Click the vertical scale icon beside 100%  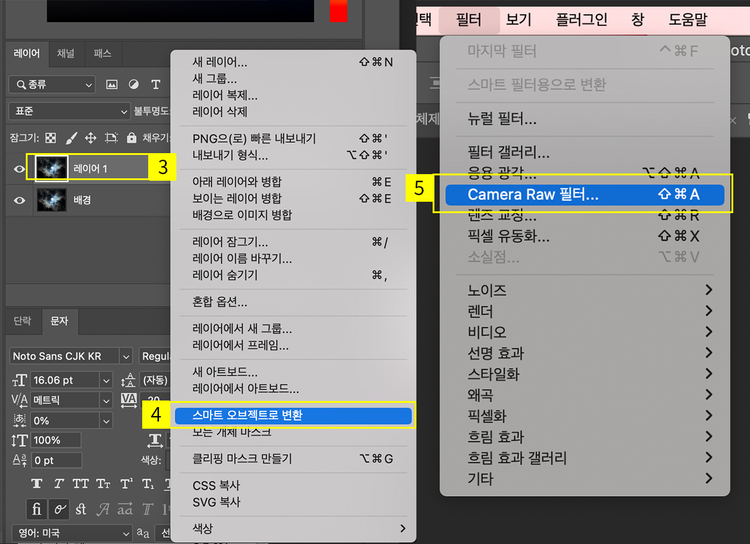tap(20, 440)
